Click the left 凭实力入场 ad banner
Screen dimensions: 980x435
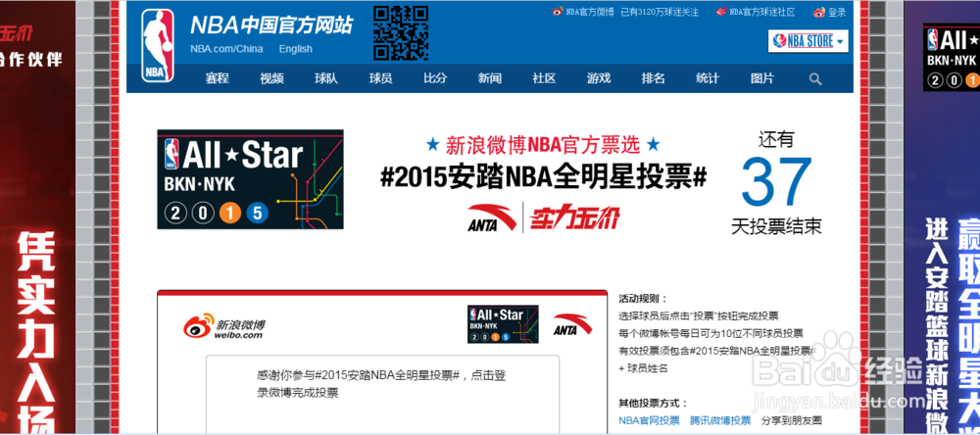coord(37,217)
